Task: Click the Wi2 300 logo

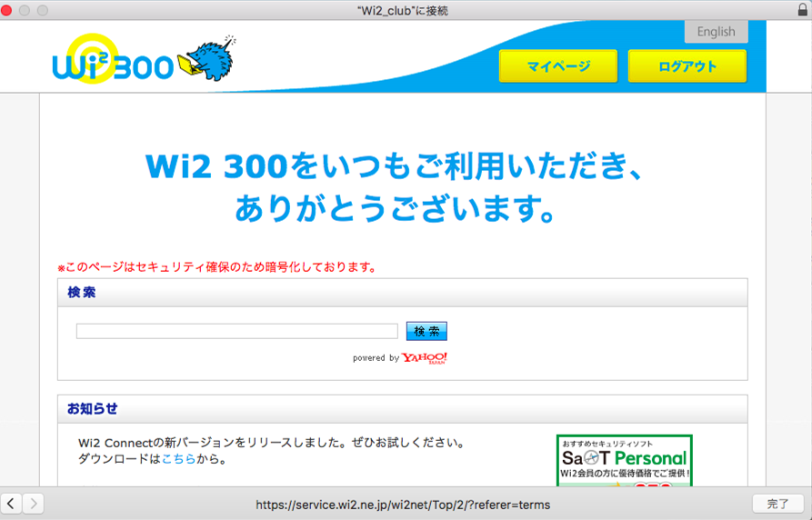Action: point(113,60)
